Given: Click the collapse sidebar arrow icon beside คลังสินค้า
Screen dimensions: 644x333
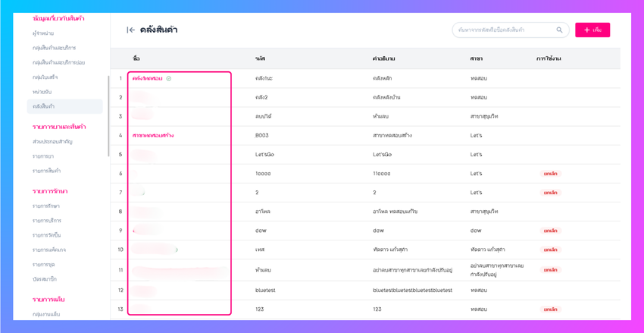Looking at the screenshot, I should coord(130,30).
